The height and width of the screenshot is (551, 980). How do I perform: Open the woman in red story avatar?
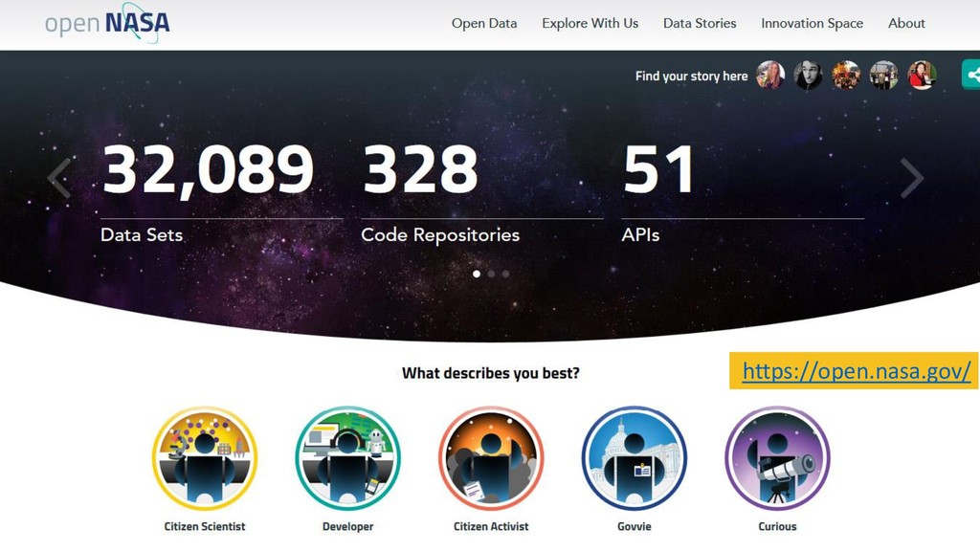pyautogui.click(x=922, y=76)
